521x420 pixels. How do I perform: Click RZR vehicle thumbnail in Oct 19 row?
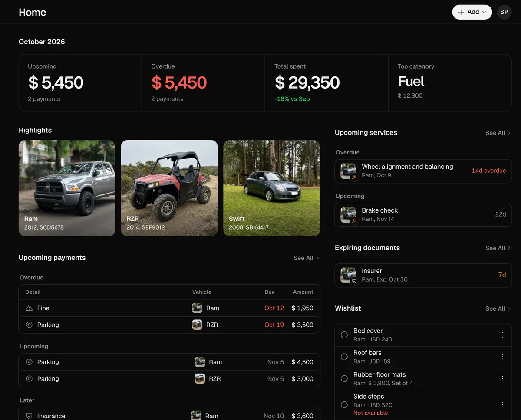[x=198, y=325]
